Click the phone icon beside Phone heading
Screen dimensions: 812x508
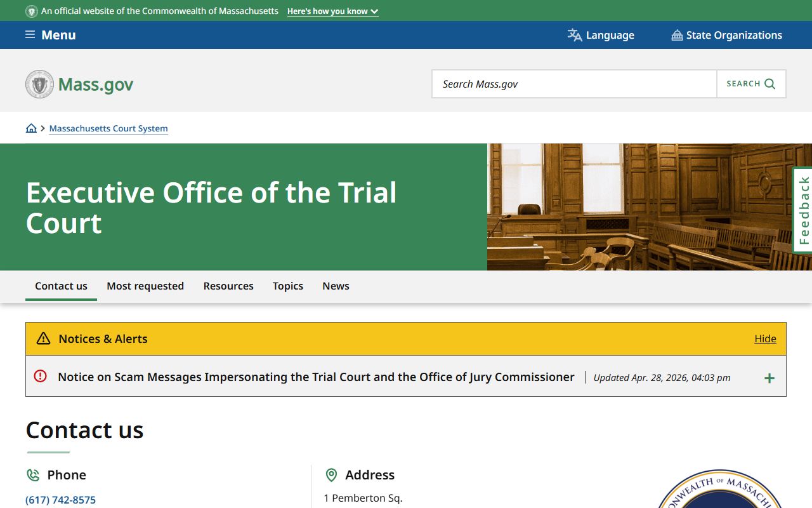coord(32,475)
